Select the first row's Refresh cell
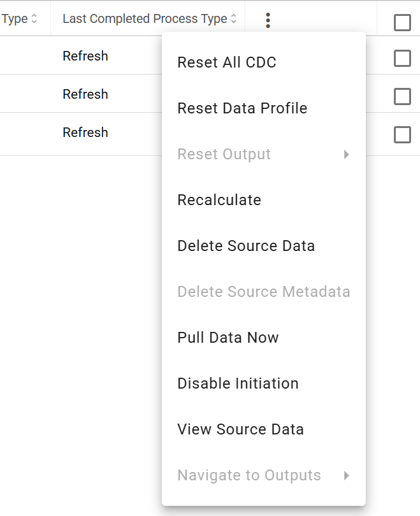Image resolution: width=420 pixels, height=516 pixels. pyautogui.click(x=85, y=56)
